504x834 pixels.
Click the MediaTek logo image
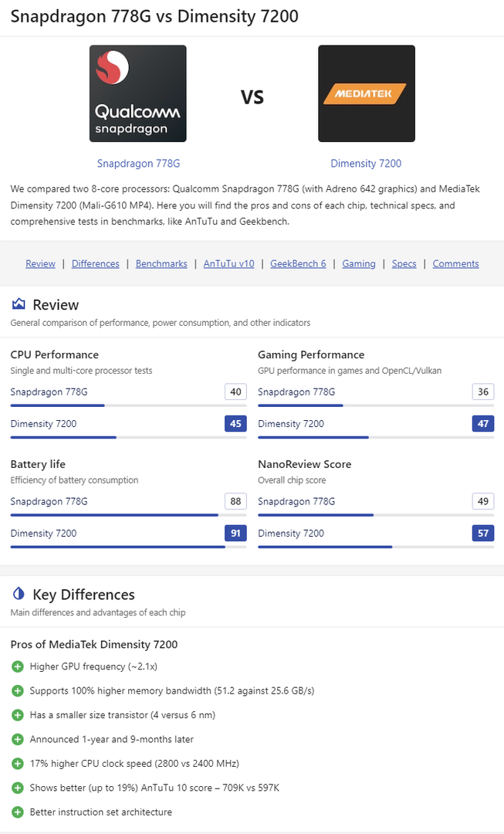point(367,93)
